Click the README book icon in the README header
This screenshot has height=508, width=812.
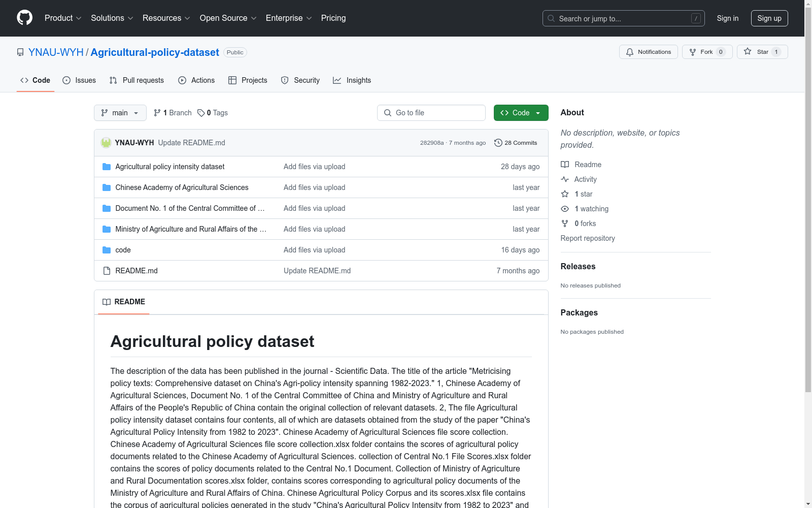(107, 302)
